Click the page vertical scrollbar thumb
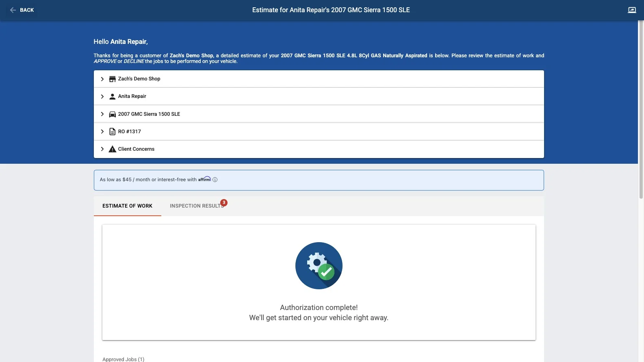The height and width of the screenshot is (362, 644). 641,110
